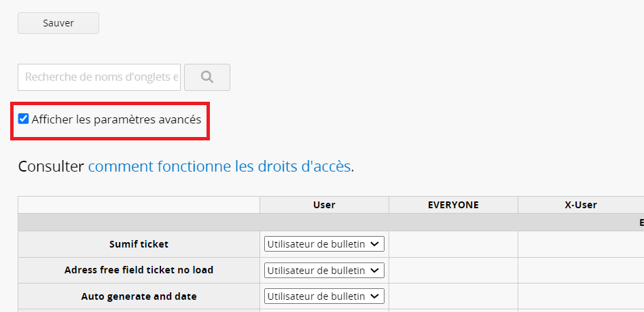This screenshot has width=644, height=312.
Task: Click EVERYONE cell in Auto generate and date row
Action: [x=453, y=296]
